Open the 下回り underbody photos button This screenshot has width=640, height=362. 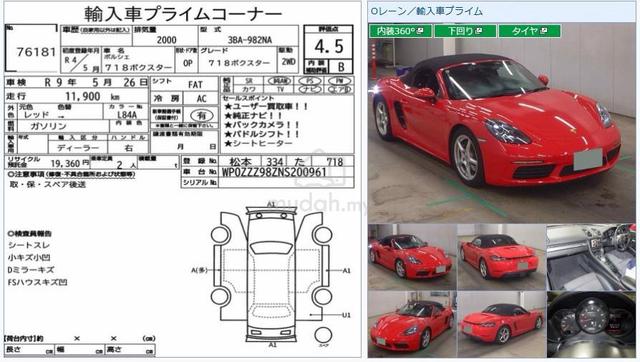465,31
